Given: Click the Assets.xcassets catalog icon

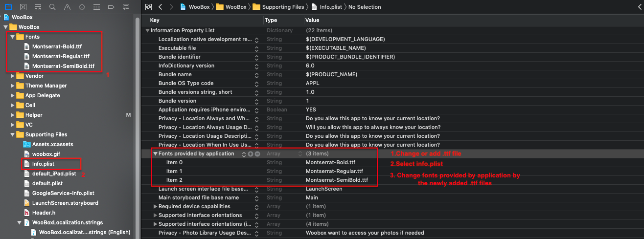Looking at the screenshot, I should click(x=27, y=144).
